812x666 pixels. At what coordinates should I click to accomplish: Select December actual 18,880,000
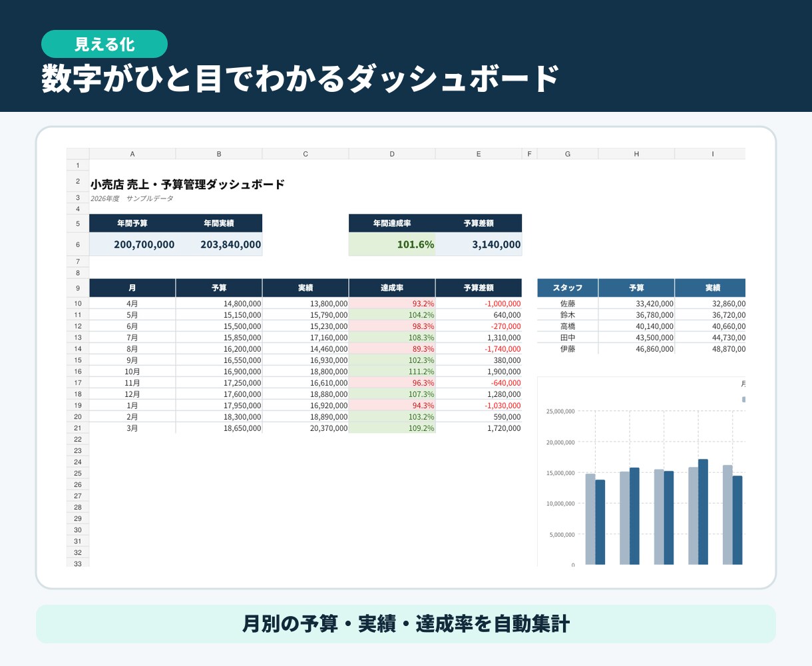[305, 394]
